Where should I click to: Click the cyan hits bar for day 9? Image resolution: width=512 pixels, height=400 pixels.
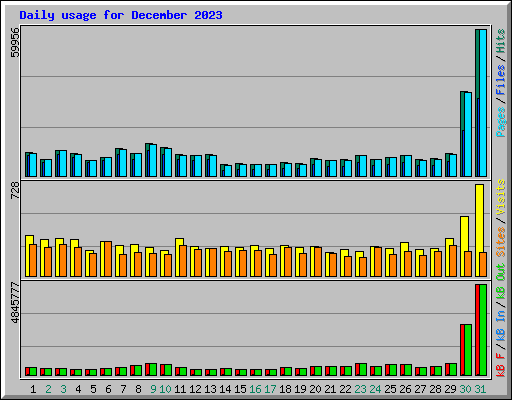pyautogui.click(x=153, y=160)
